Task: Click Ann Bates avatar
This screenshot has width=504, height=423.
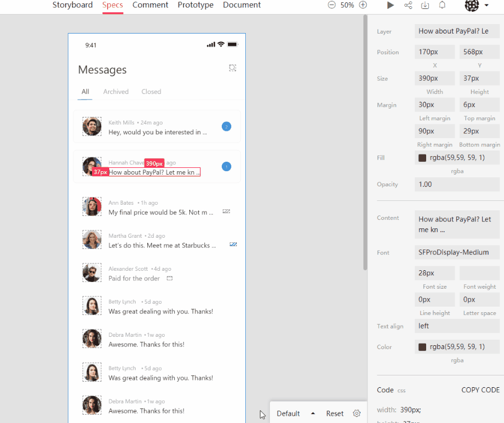Action: point(92,206)
